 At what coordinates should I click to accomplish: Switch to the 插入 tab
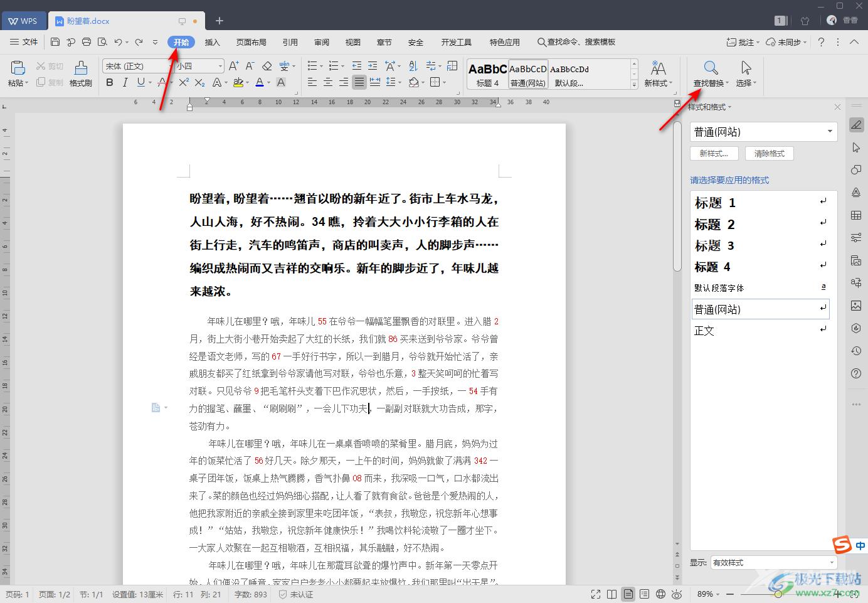click(x=213, y=42)
